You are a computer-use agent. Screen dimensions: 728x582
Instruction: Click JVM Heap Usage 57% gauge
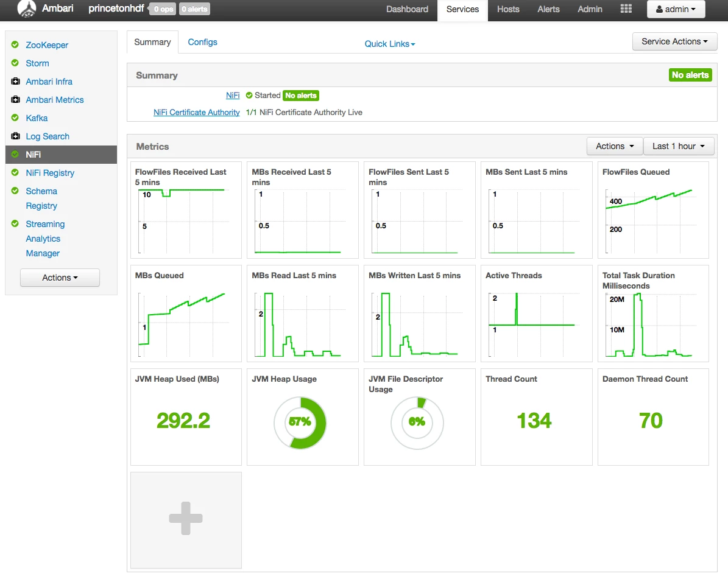tap(300, 422)
